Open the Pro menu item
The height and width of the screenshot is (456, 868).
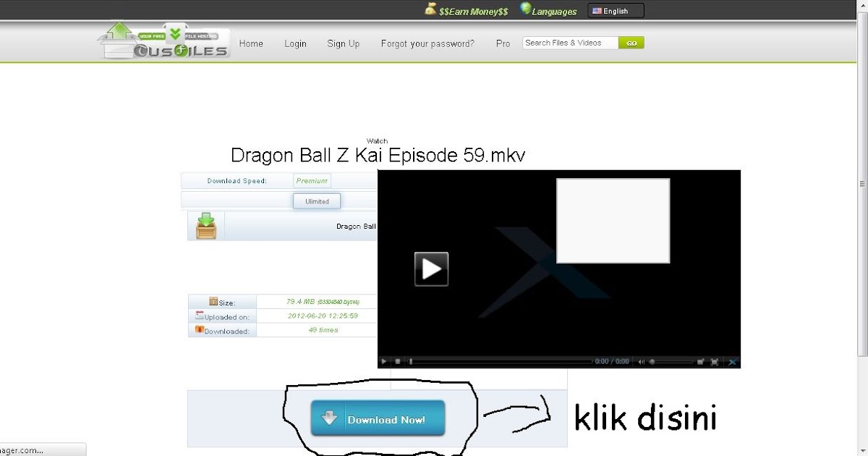coord(503,43)
